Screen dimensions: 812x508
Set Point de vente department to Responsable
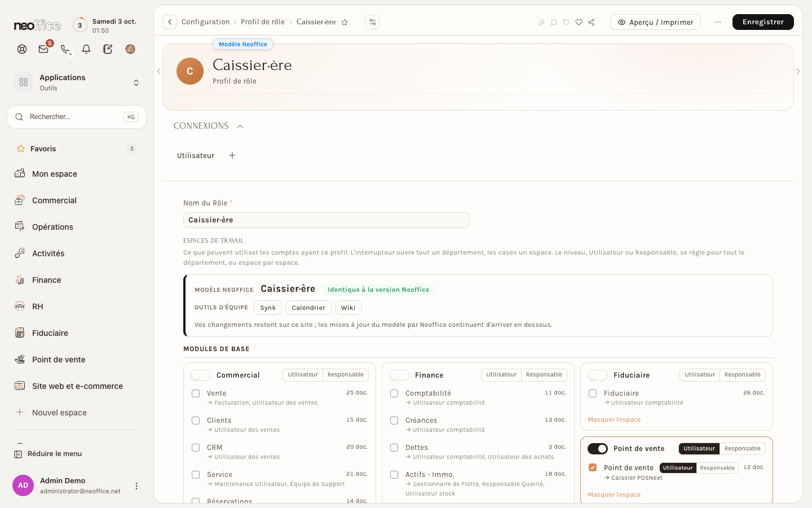(x=743, y=449)
